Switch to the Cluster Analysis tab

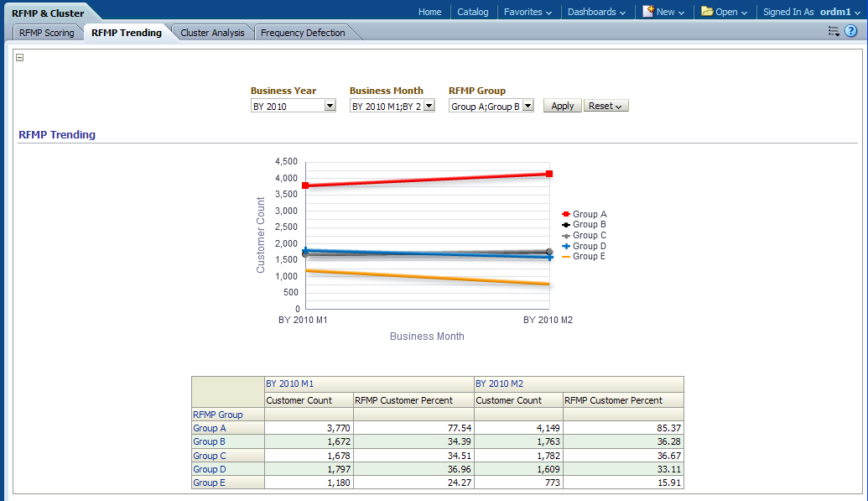coord(212,33)
